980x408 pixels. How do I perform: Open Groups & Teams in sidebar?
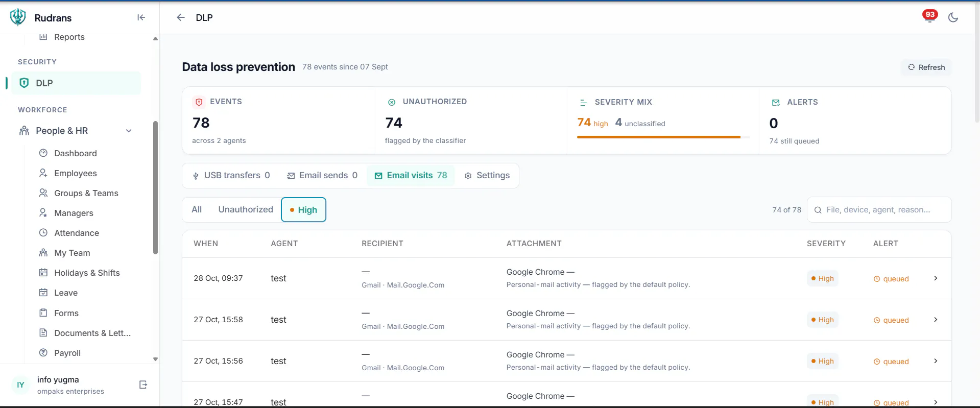click(86, 193)
